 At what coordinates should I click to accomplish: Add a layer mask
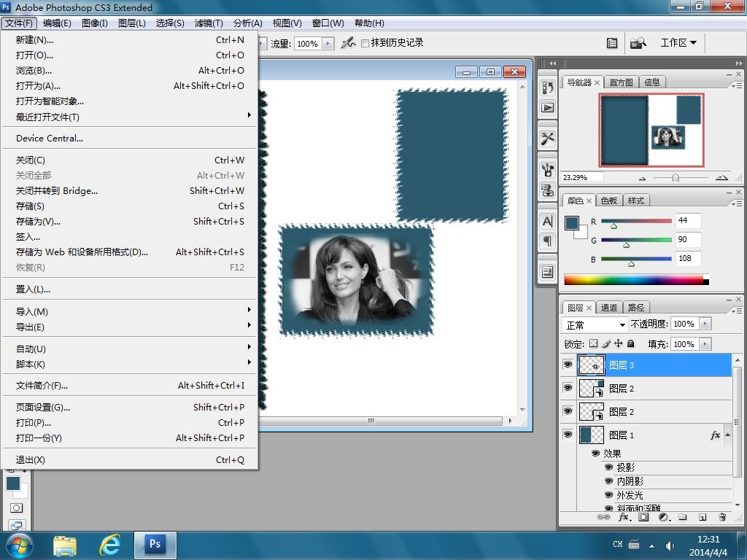coord(643,517)
